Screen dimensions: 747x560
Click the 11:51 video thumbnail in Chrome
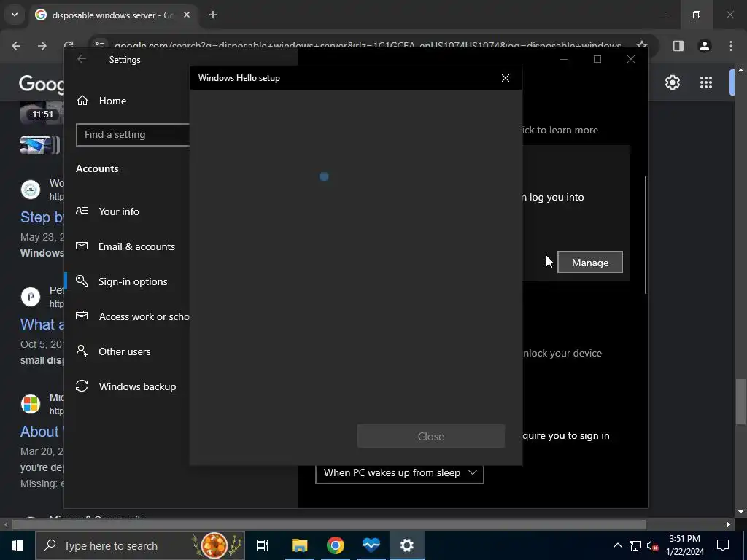(x=42, y=112)
